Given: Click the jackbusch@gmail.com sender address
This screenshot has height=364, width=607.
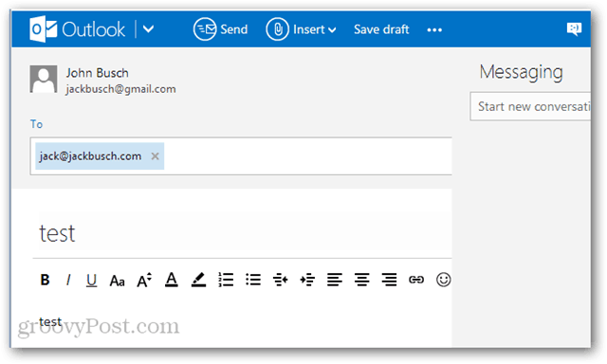Looking at the screenshot, I should coord(120,89).
